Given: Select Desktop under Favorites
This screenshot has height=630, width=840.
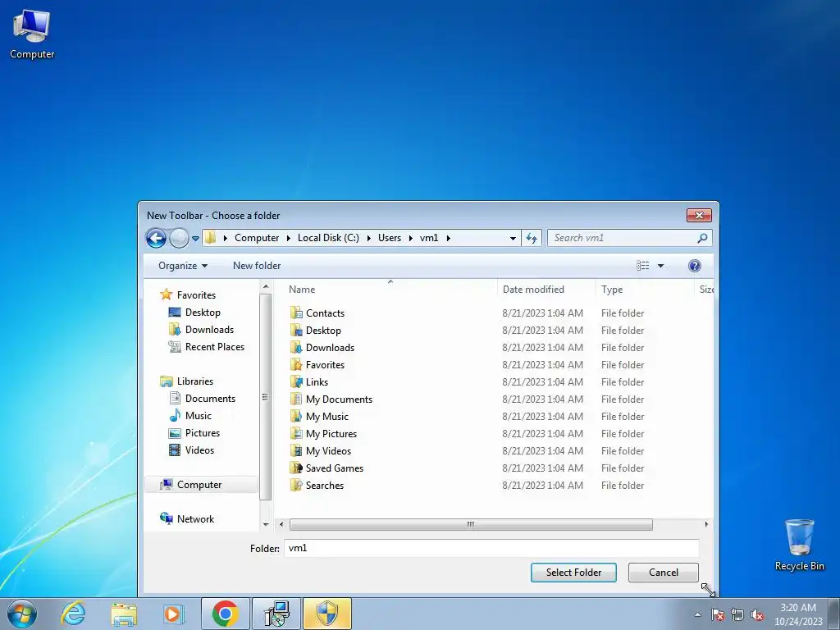Looking at the screenshot, I should [203, 313].
